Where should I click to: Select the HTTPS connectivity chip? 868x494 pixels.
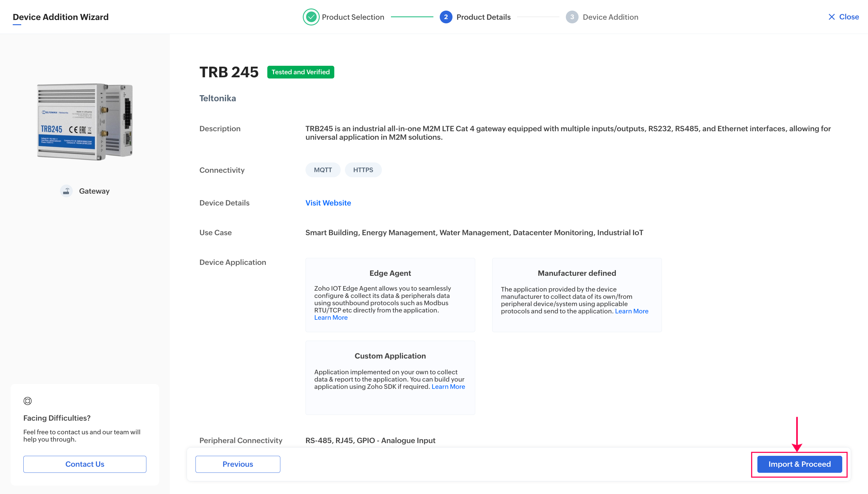click(x=363, y=170)
